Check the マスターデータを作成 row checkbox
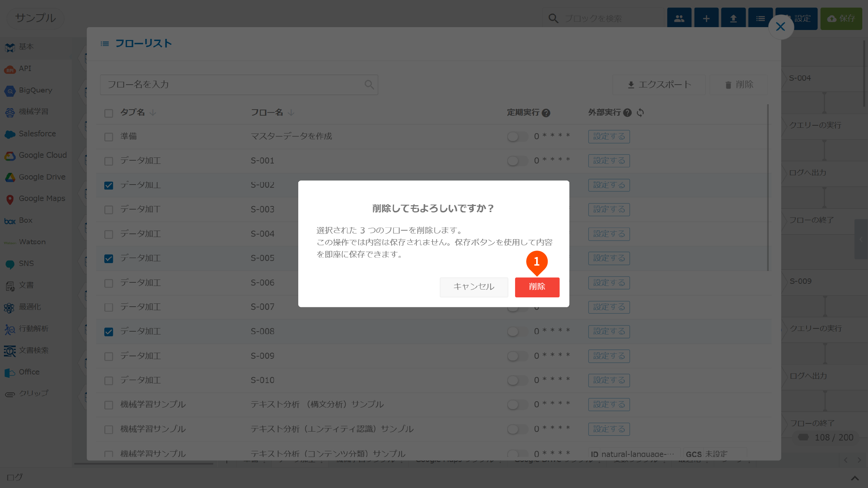868x488 pixels. tap(109, 137)
